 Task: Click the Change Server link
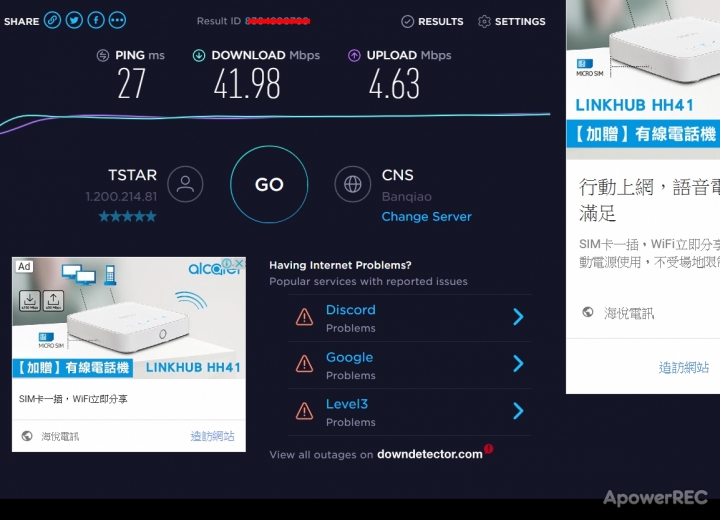(x=427, y=216)
